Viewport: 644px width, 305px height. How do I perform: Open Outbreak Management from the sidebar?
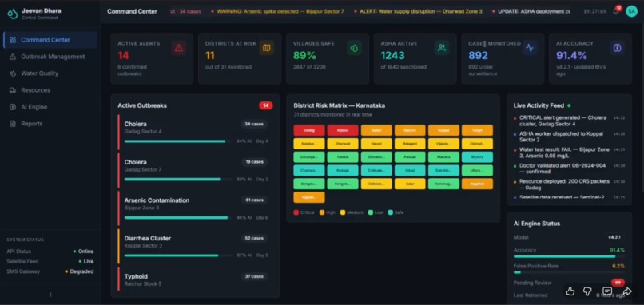pyautogui.click(x=50, y=57)
